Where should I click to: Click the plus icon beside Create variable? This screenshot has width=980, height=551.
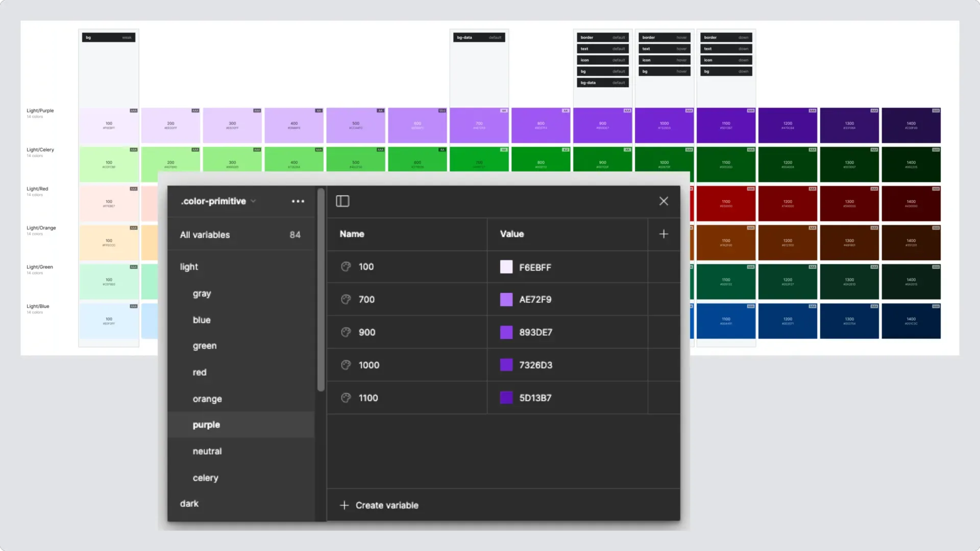click(345, 505)
